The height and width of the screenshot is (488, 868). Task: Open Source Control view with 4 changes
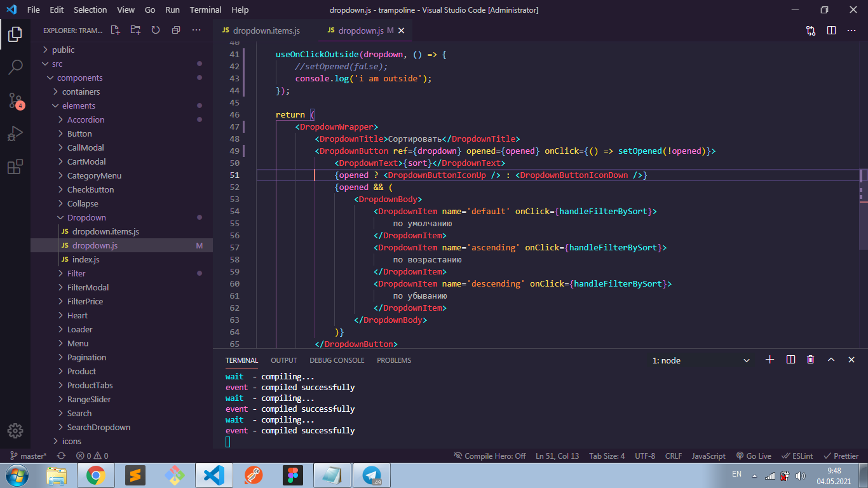15,100
